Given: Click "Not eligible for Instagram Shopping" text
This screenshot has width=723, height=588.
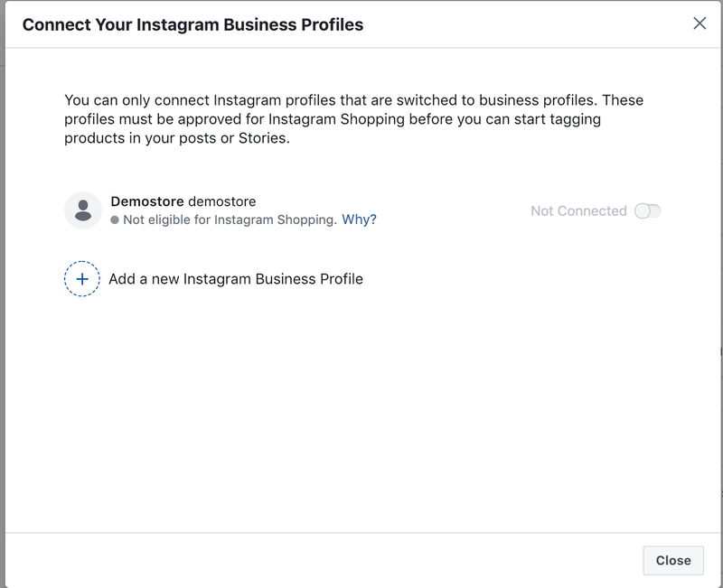Looking at the screenshot, I should [230, 219].
